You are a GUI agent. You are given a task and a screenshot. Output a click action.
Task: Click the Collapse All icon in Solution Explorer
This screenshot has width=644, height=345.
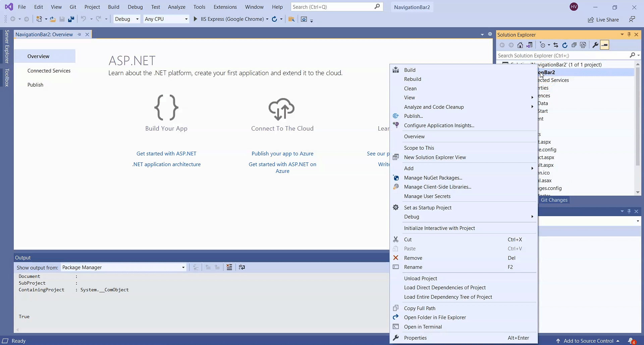(x=574, y=45)
